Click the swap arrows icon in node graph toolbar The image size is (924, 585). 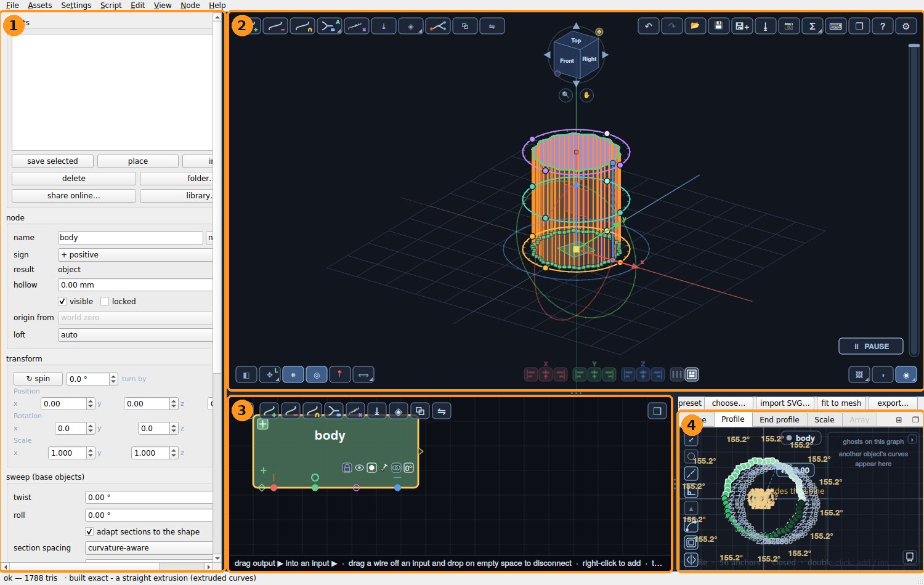tap(442, 411)
